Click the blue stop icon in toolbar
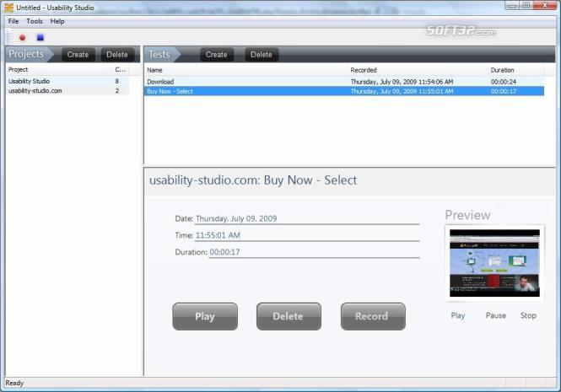 pos(40,37)
